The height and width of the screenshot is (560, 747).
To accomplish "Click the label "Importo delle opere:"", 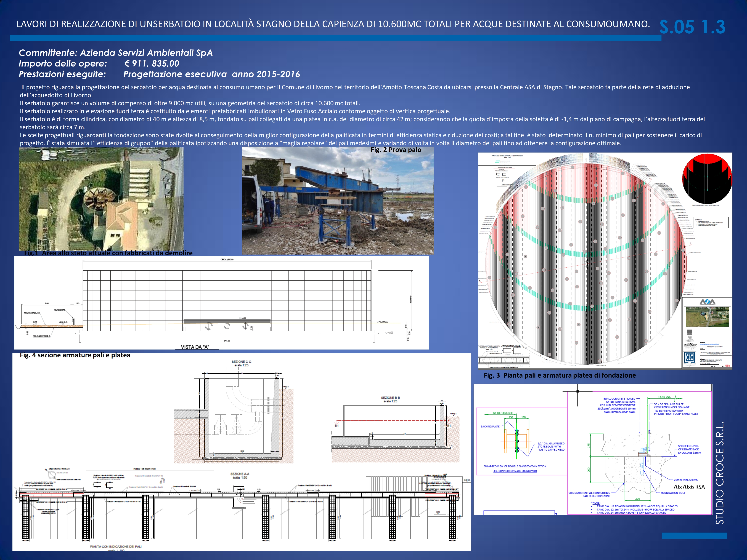I will (63, 63).
